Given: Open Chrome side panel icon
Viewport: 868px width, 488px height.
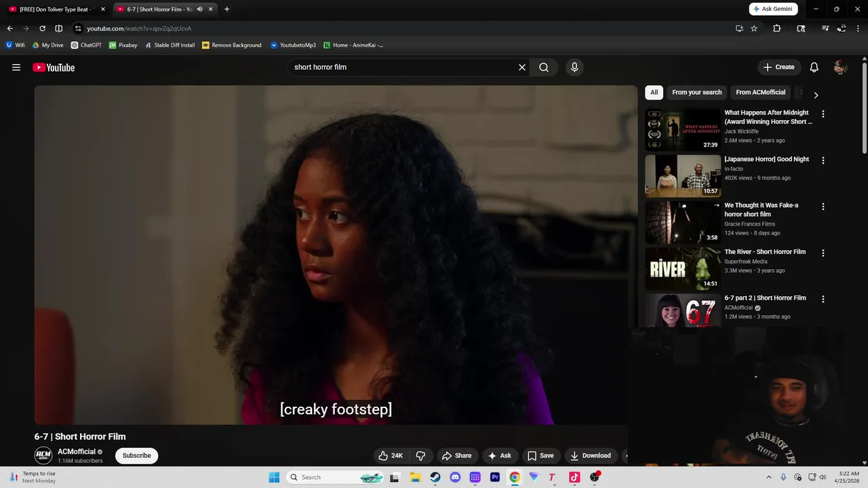Looking at the screenshot, I should pyautogui.click(x=801, y=28).
